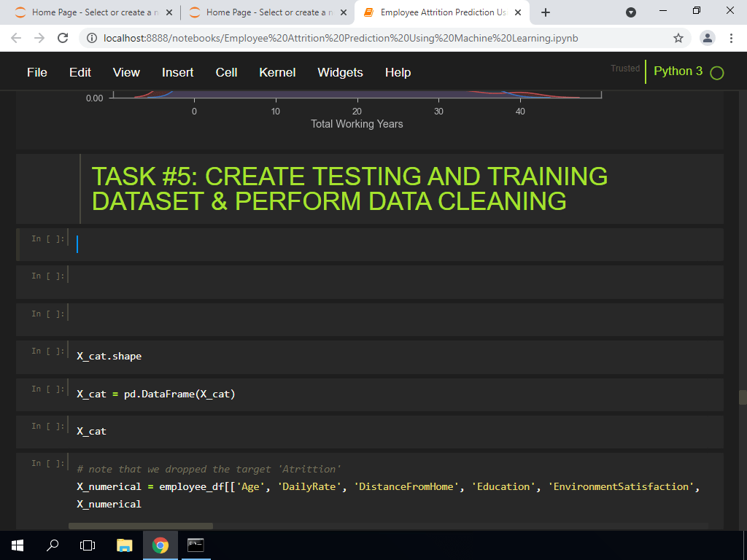This screenshot has width=747, height=560.
Task: Open the Widgets menu
Action: coord(340,72)
